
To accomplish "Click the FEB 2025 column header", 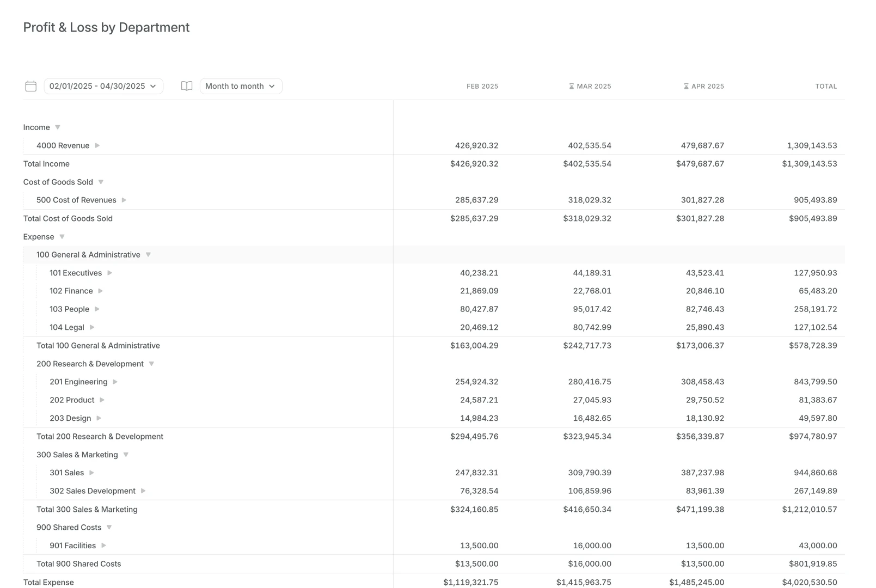I will (481, 85).
